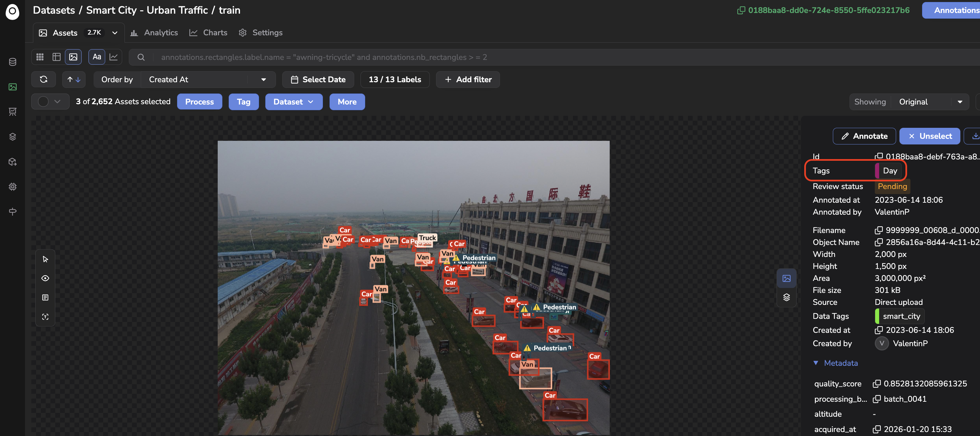Open the Analytics tab
The image size is (980, 436).
coord(154,33)
